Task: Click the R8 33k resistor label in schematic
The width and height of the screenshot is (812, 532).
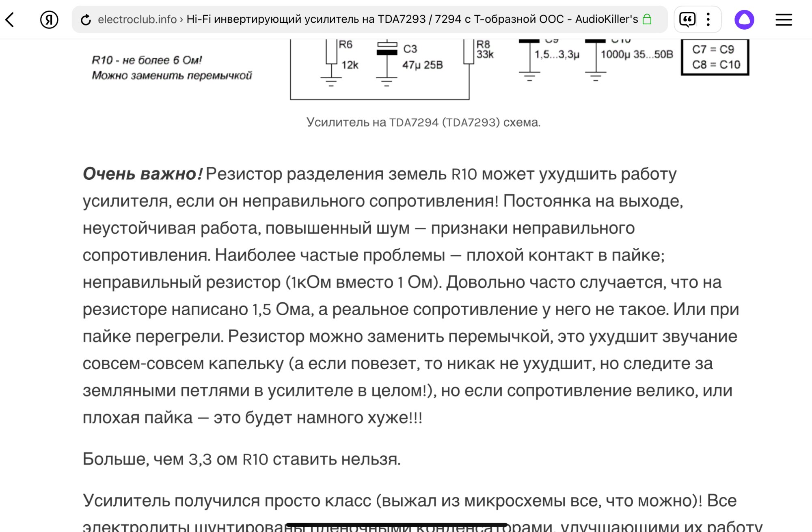Action: (x=484, y=50)
